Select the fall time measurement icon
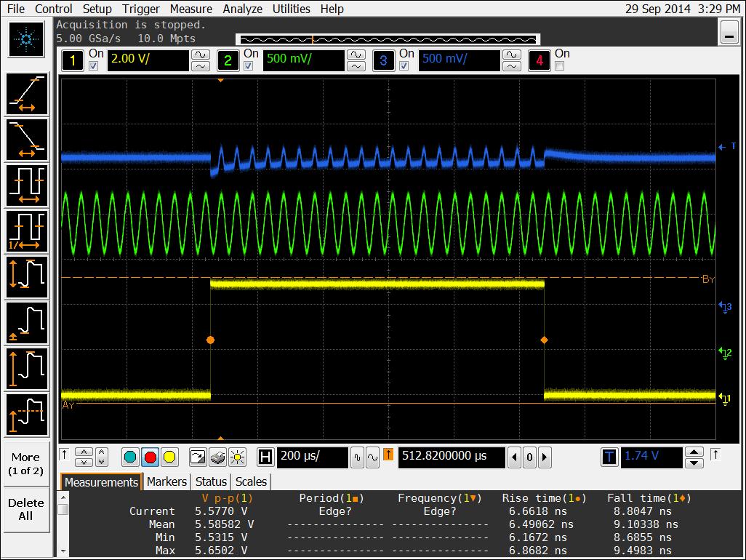 click(x=27, y=140)
